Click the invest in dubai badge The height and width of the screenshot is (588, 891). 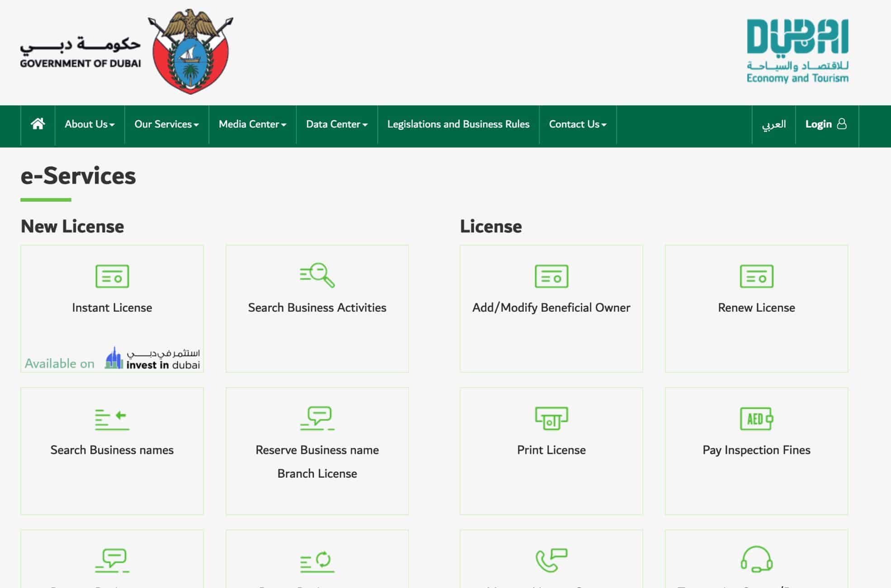[151, 359]
